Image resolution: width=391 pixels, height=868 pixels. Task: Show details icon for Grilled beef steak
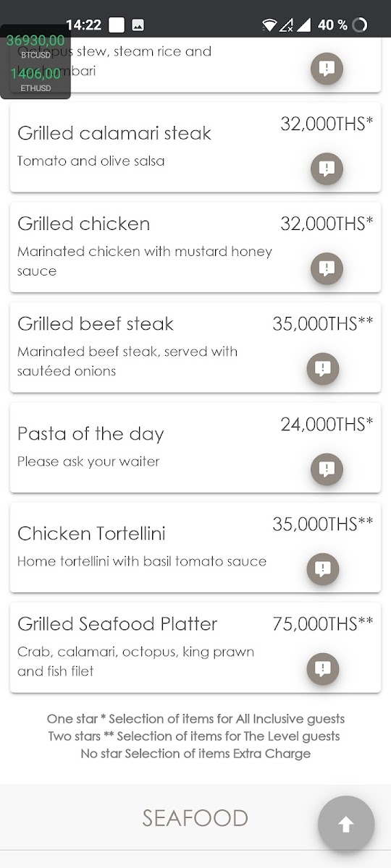(x=323, y=369)
